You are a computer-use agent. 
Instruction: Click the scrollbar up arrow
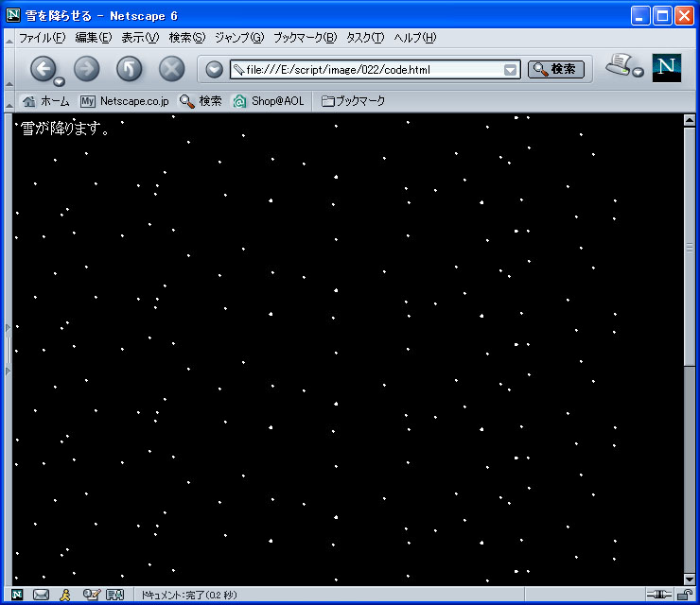[690, 120]
